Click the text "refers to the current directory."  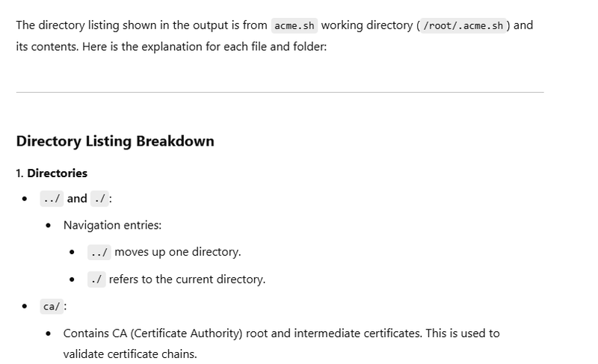[187, 280]
